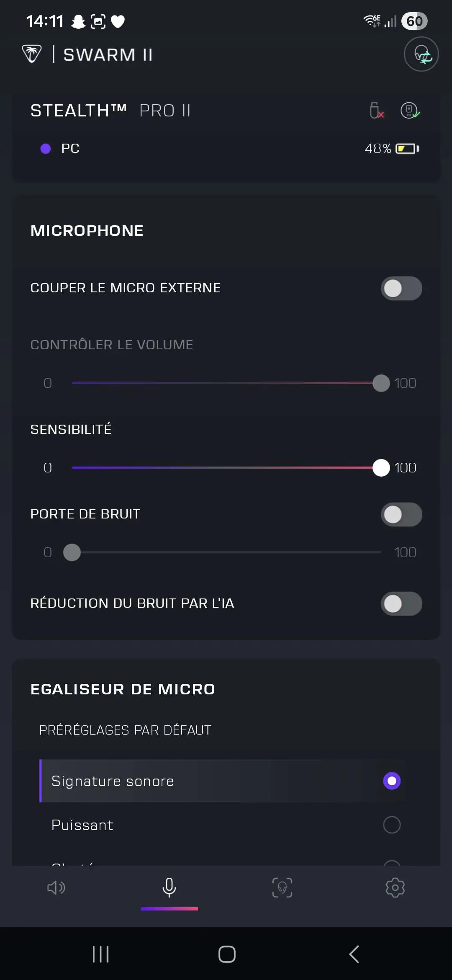
Task: Tap the Turtle Beach palm logo
Action: click(32, 54)
